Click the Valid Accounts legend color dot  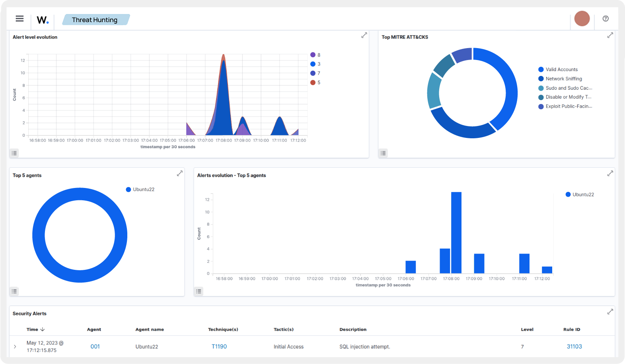541,70
